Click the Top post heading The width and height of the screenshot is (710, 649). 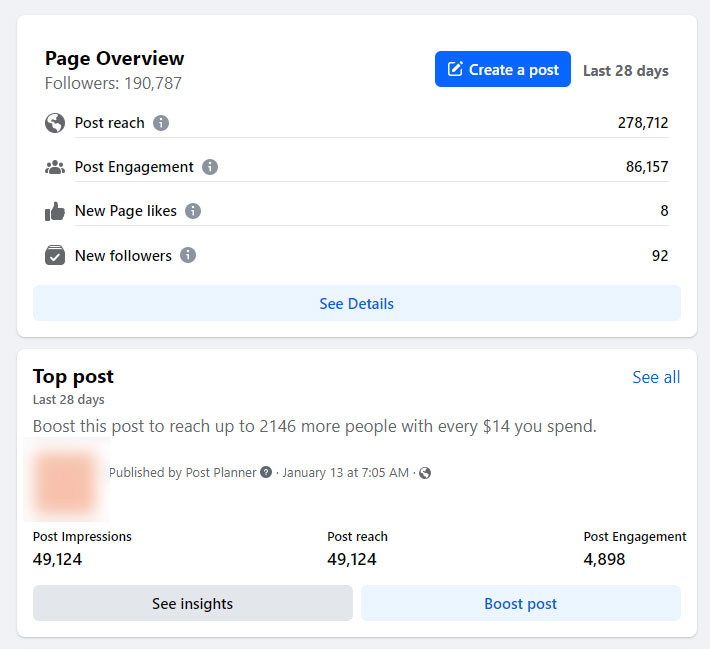[x=73, y=377]
